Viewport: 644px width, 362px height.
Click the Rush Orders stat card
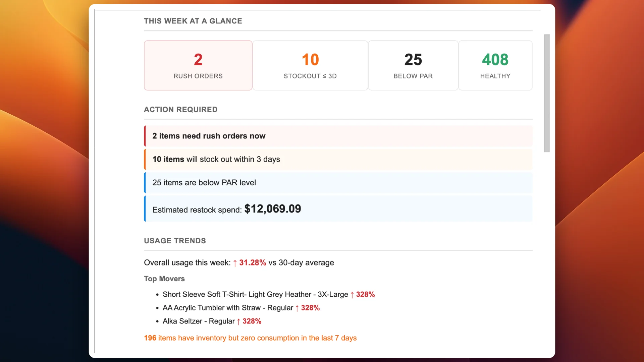198,65
